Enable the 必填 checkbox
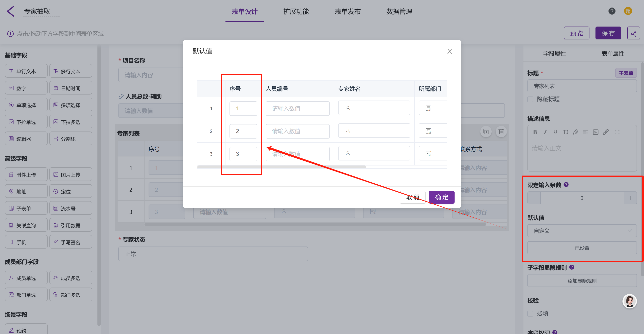The image size is (644, 334). pos(530,313)
